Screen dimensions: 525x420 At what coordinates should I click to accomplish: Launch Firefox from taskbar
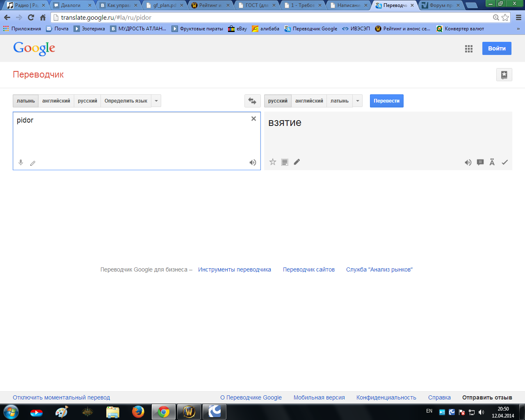(x=138, y=411)
